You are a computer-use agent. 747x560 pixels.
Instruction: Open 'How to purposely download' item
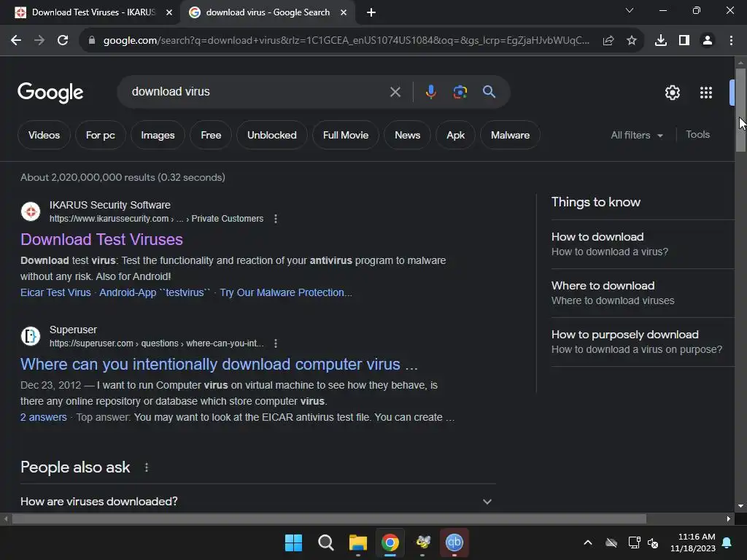click(642, 342)
